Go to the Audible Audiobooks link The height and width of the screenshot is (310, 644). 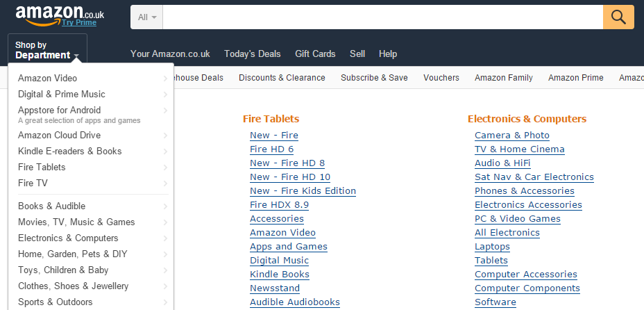[295, 302]
